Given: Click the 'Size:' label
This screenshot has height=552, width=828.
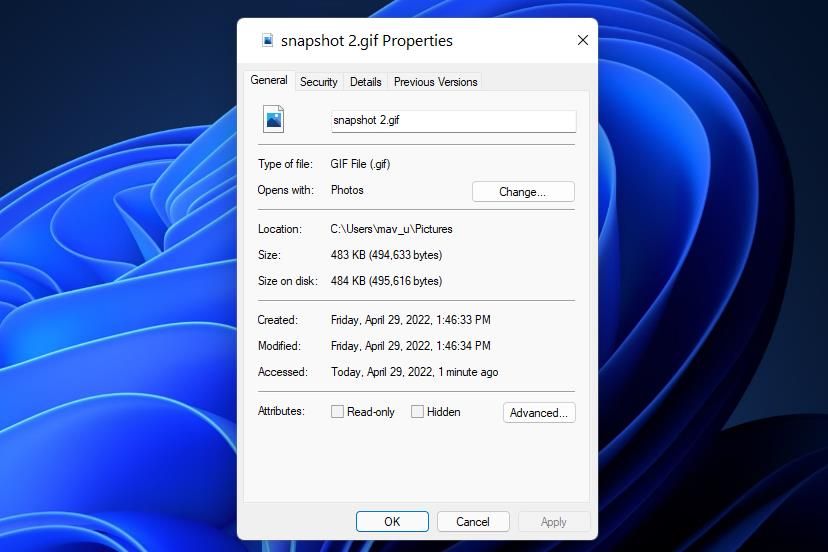Looking at the screenshot, I should pyautogui.click(x=269, y=255).
